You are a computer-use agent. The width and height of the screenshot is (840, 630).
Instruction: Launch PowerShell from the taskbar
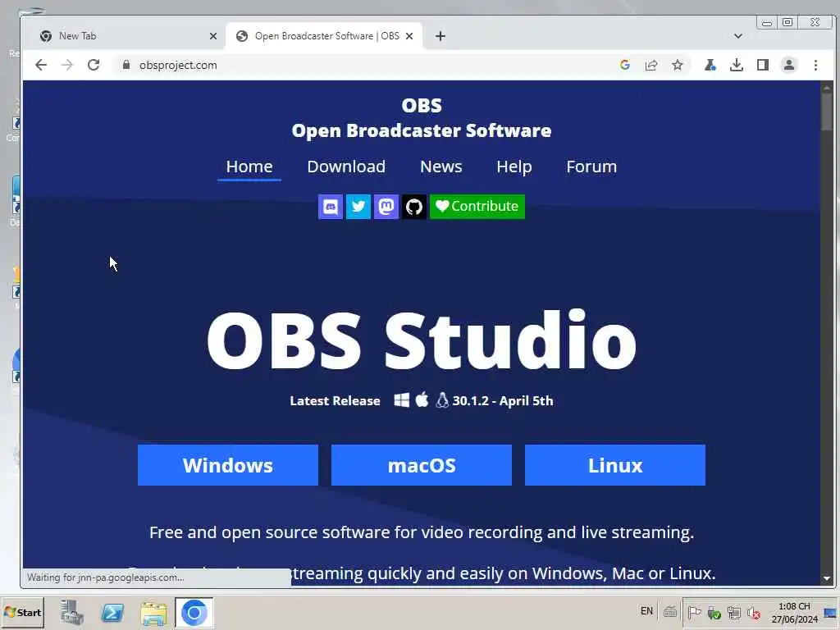pyautogui.click(x=112, y=612)
